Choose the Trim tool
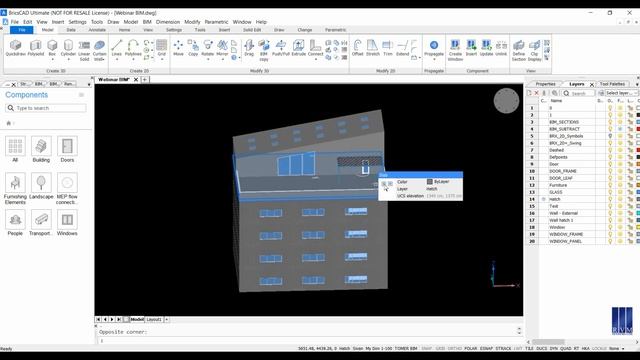Screen dimensions: 640x360 [388, 48]
